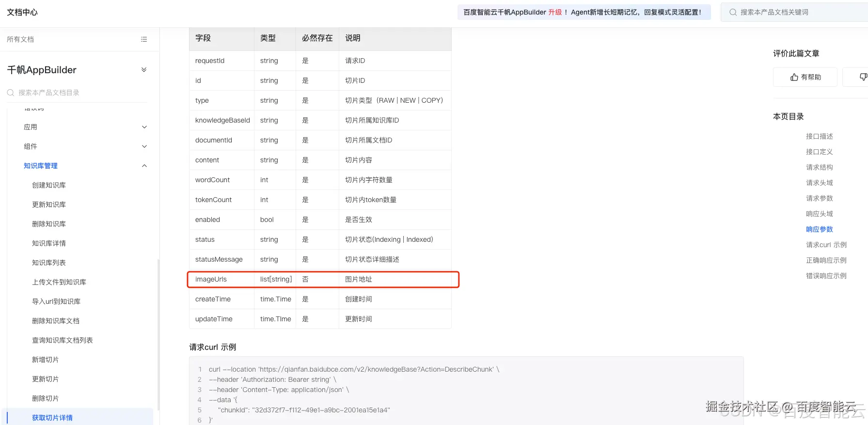Click the sidebar vertical scrollbar
Image resolution: width=868 pixels, height=425 pixels.
point(158,334)
